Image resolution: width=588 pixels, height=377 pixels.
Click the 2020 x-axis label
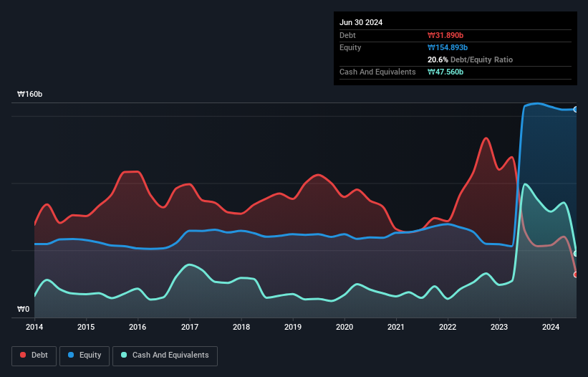344,327
